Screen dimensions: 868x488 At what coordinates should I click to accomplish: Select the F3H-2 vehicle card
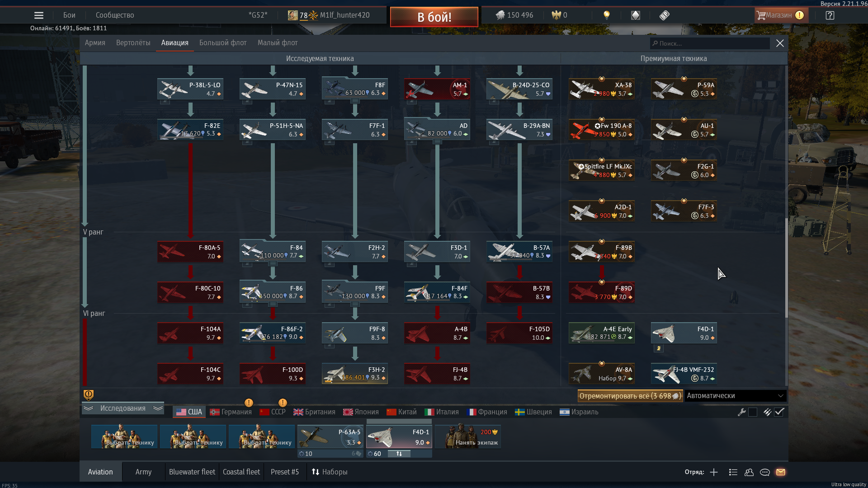(x=355, y=374)
